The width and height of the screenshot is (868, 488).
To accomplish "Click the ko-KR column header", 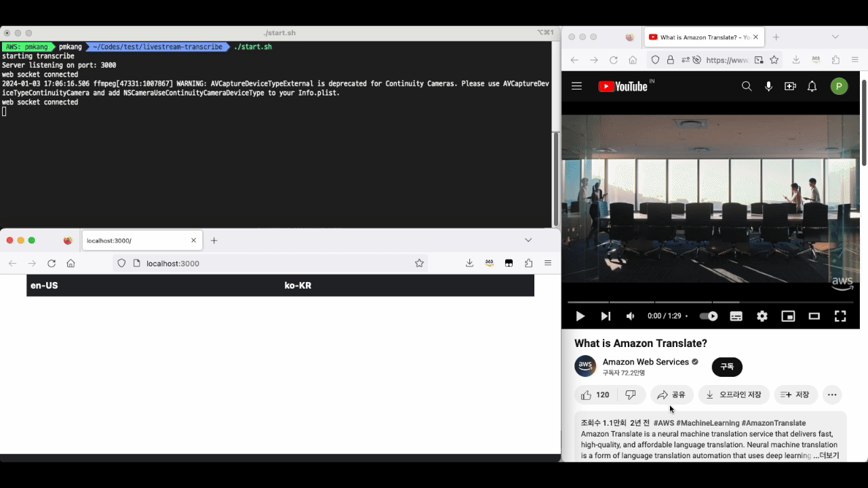I will tap(298, 285).
